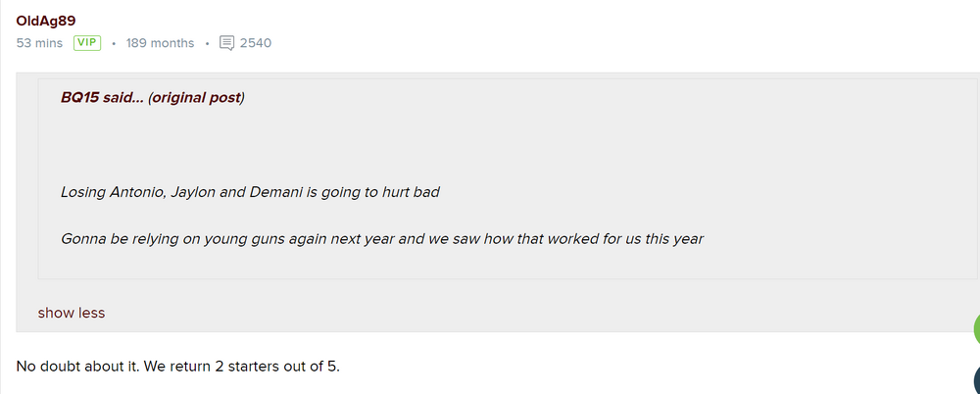Collapse the quote with show less
Image resolution: width=980 pixels, height=394 pixels.
click(x=72, y=313)
